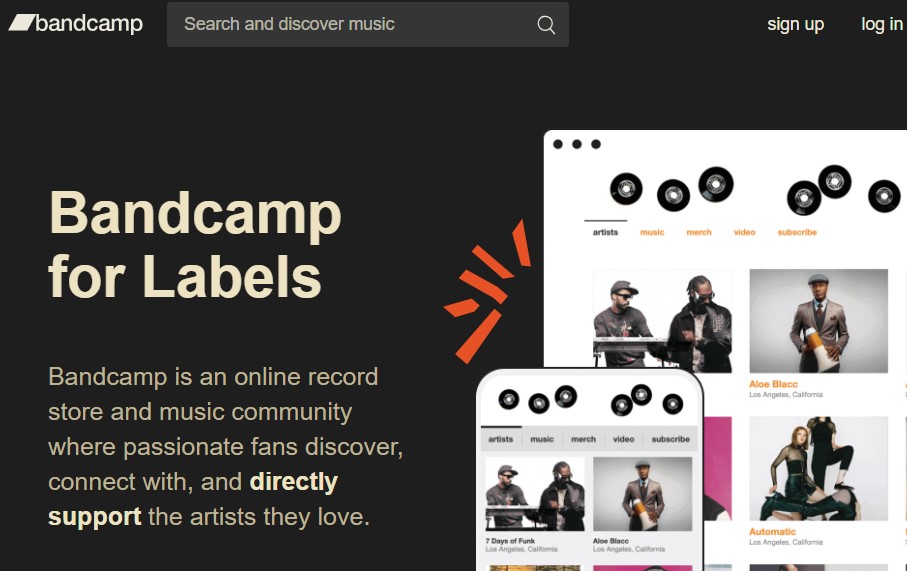This screenshot has height=571, width=907.
Task: Click the orange Aloe Blacc name link
Action: [x=773, y=384]
